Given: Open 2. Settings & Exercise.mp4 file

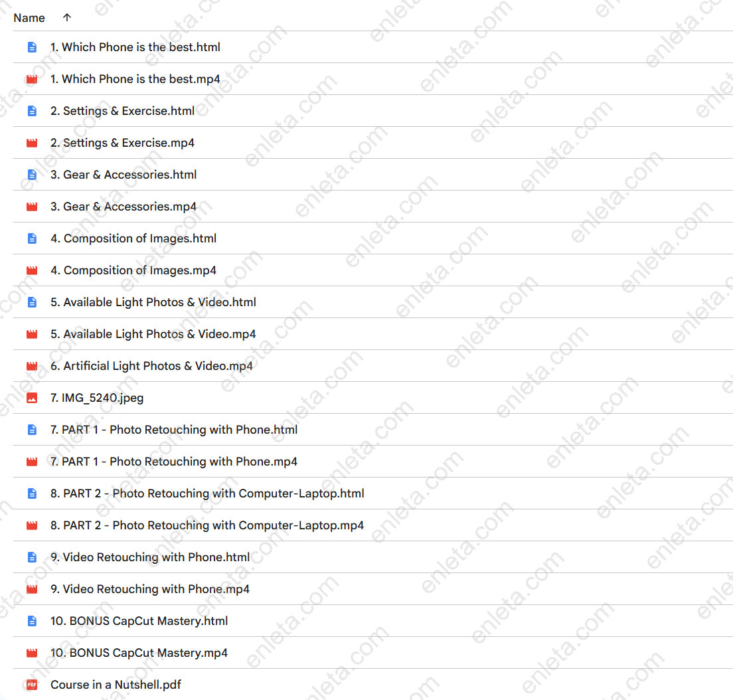Looking at the screenshot, I should coord(122,143).
